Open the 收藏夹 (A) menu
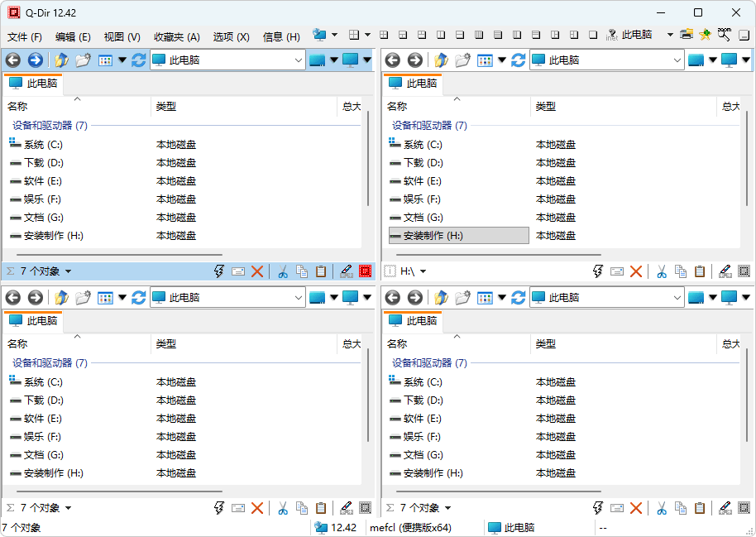 tap(176, 36)
